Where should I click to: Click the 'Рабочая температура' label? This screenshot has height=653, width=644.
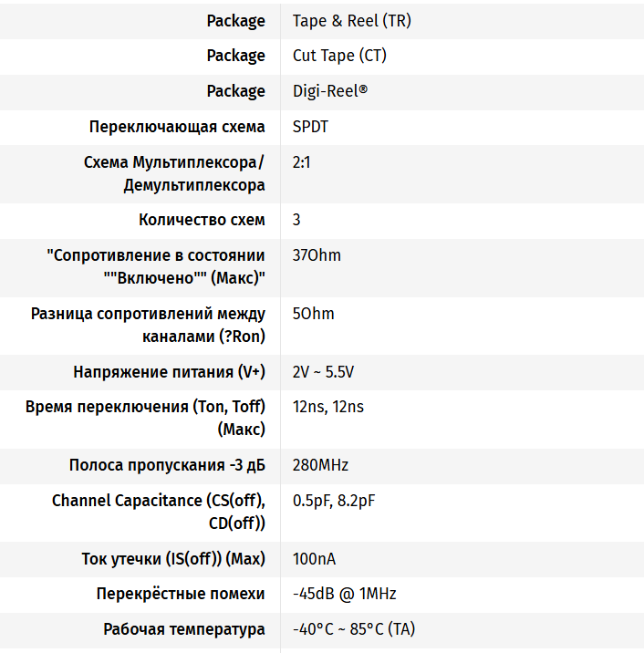[184, 629]
